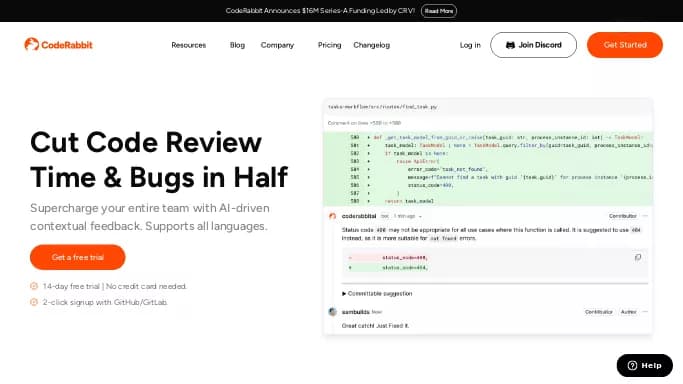Open the Pricing page

[329, 45]
